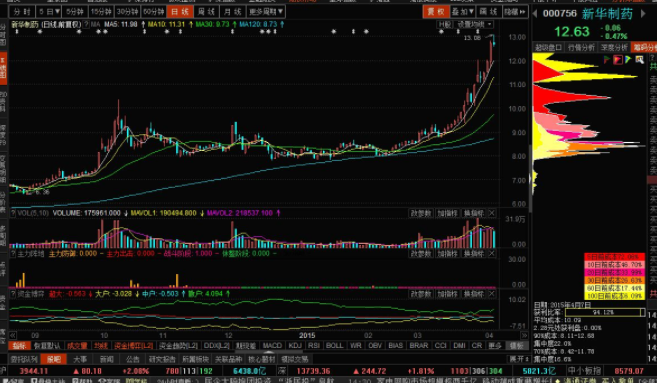Open the 行情分析 tab
Screen dimensions: 657x383
pos(581,47)
